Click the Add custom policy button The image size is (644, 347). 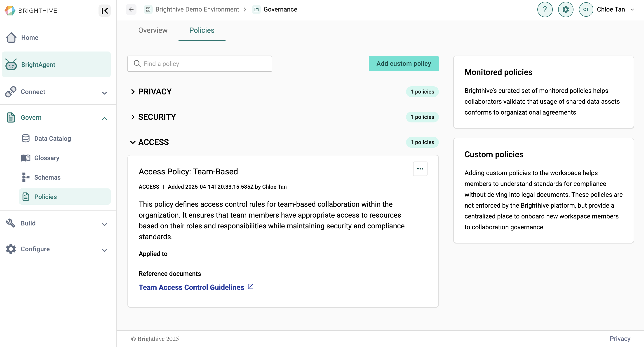coord(403,63)
